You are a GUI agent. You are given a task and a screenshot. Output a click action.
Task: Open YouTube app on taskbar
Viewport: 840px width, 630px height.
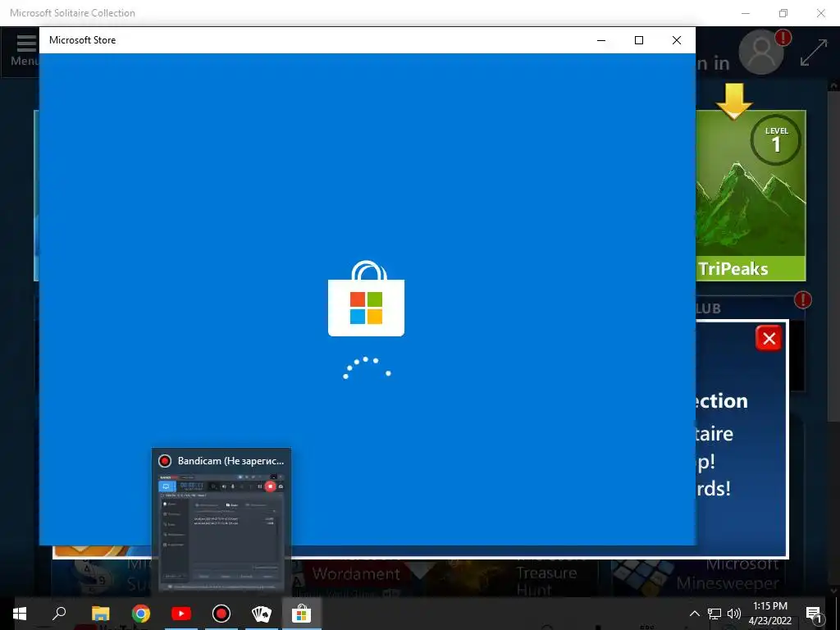pyautogui.click(x=181, y=614)
